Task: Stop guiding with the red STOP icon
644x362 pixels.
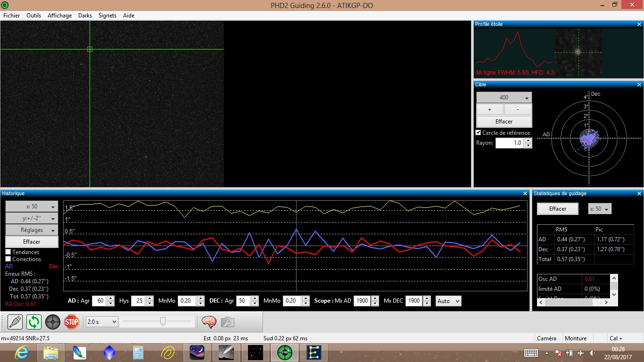Action: [x=72, y=322]
